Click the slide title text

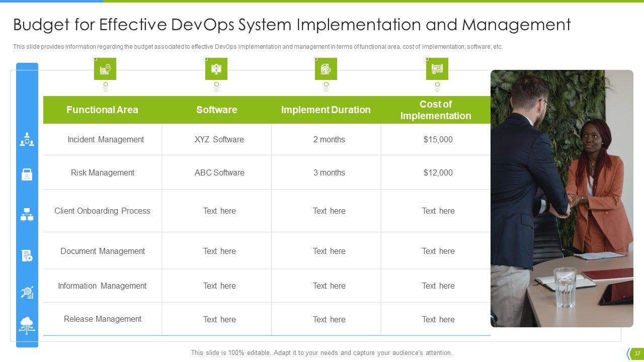point(292,25)
